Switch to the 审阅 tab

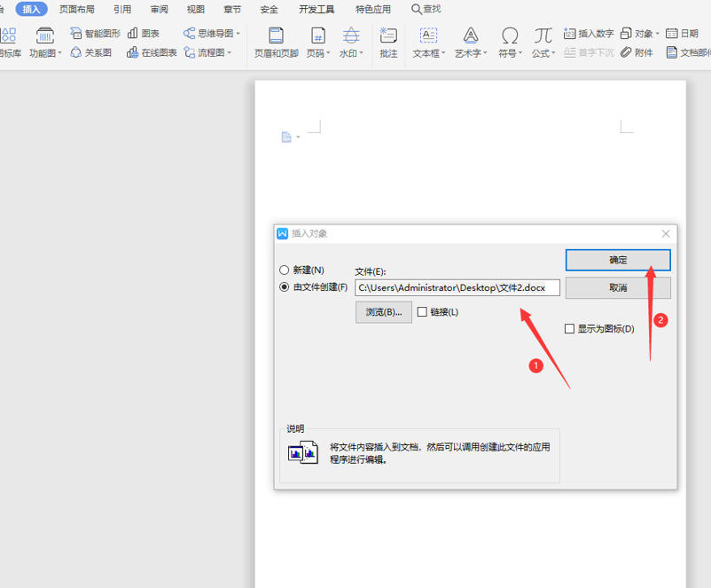point(160,9)
